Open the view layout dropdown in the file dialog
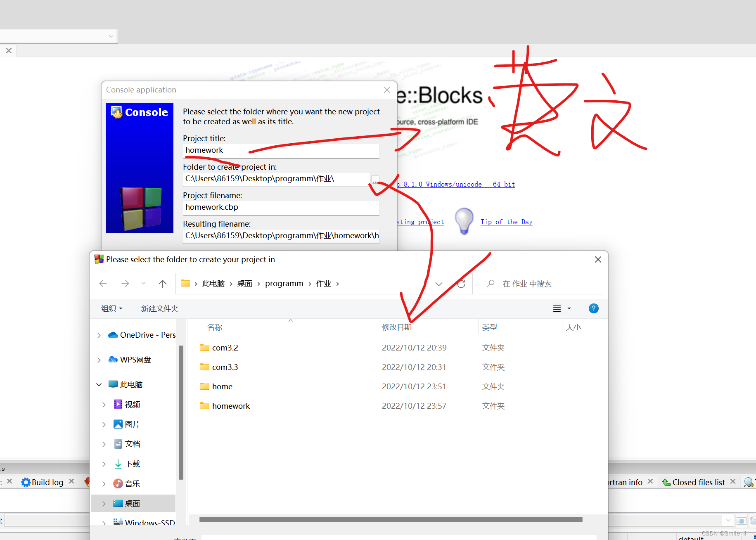The height and width of the screenshot is (540, 756). 569,308
